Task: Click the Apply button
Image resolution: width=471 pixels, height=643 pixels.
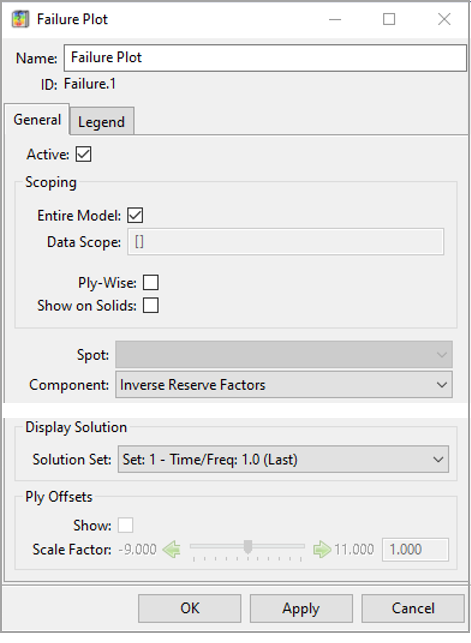Action: [301, 608]
